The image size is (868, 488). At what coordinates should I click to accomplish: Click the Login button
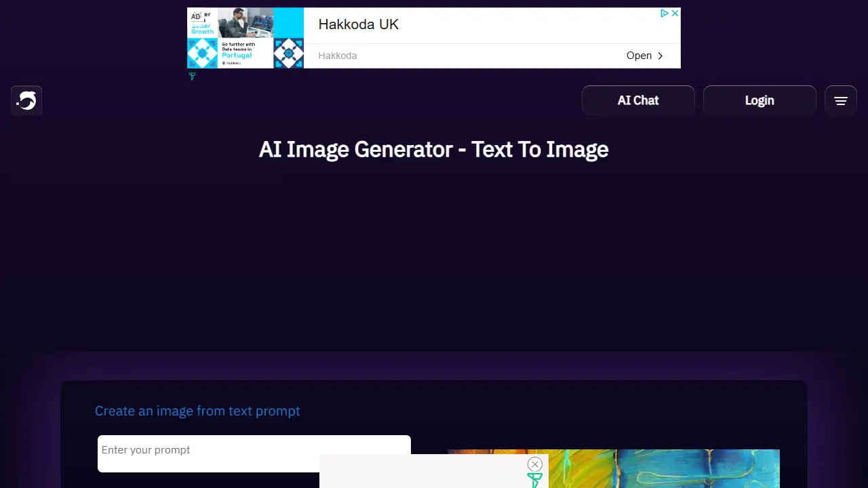click(x=759, y=100)
